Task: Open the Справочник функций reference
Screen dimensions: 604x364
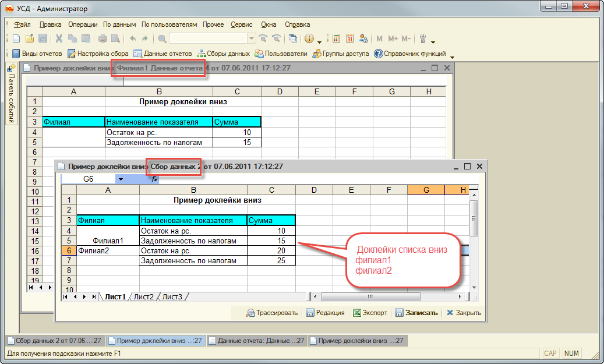Action: tap(410, 54)
